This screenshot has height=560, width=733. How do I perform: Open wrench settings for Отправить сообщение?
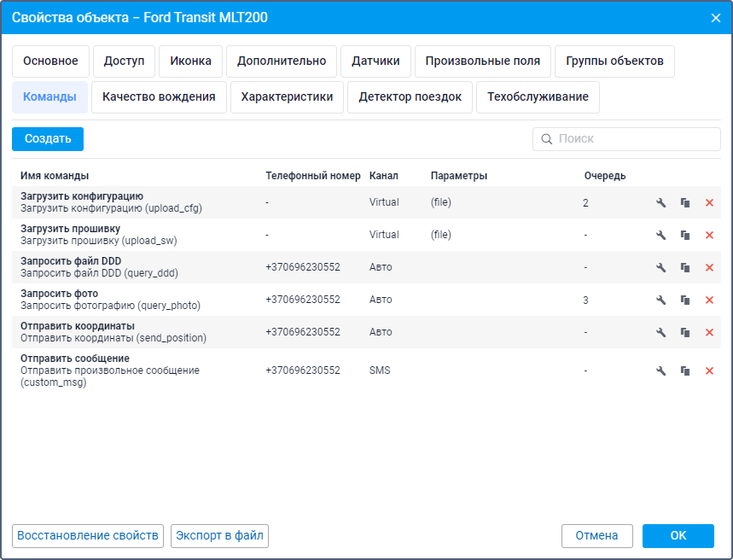point(660,371)
